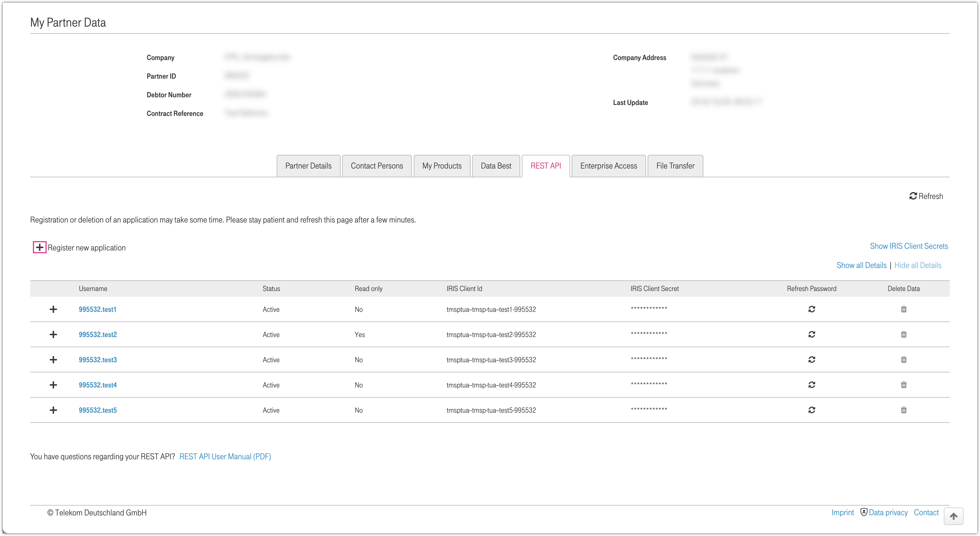Switch to the Contact Persons tab

pos(377,166)
